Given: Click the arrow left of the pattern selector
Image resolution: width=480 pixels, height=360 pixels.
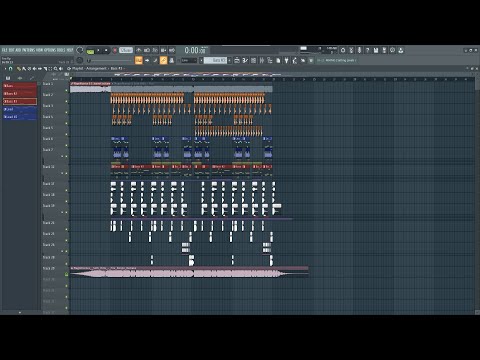Looking at the screenshot, I should [x=201, y=60].
